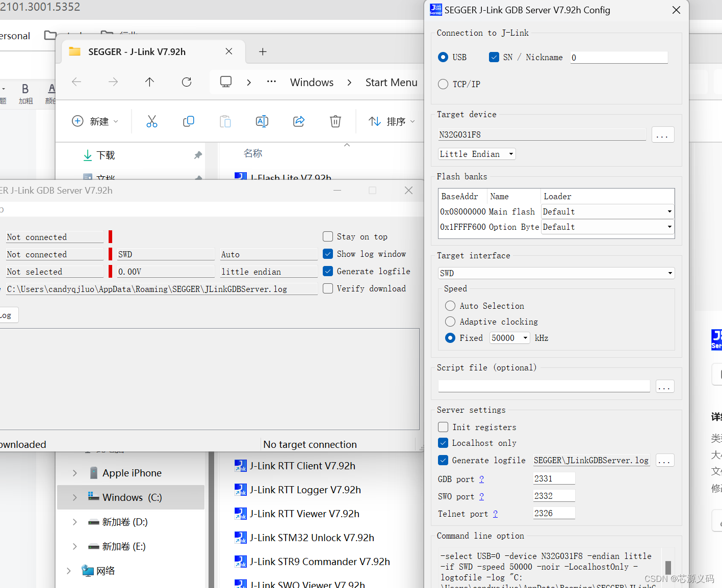Uncheck the SN / Nickname checkbox

point(494,57)
